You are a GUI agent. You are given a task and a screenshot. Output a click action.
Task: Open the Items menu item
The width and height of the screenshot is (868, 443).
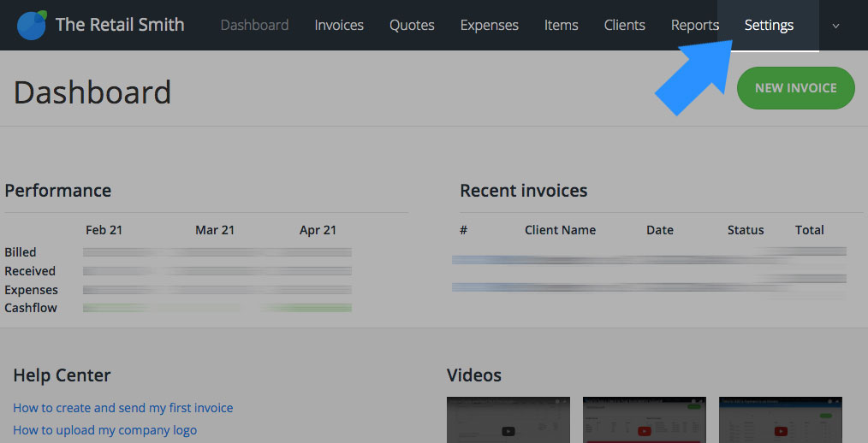[x=561, y=25]
